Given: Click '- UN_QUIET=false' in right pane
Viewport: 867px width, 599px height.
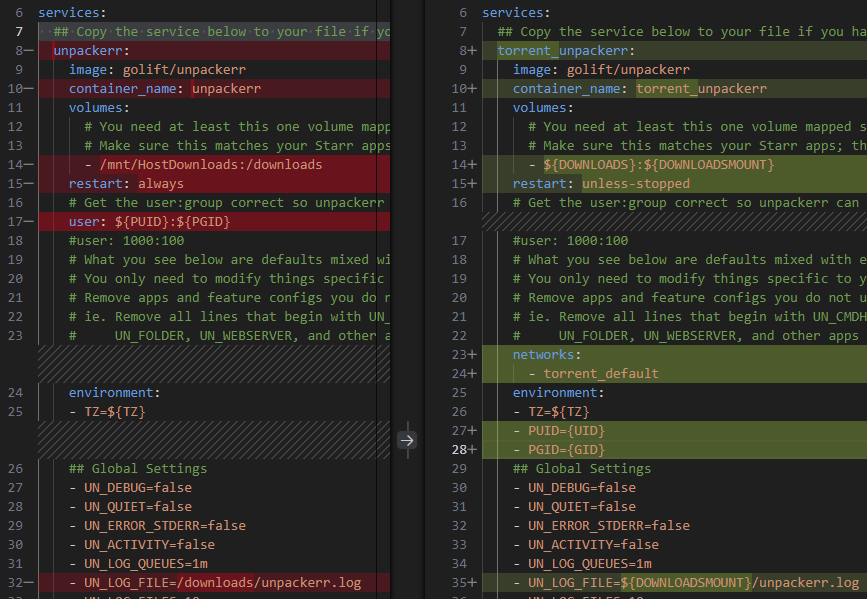Looking at the screenshot, I should (574, 507).
